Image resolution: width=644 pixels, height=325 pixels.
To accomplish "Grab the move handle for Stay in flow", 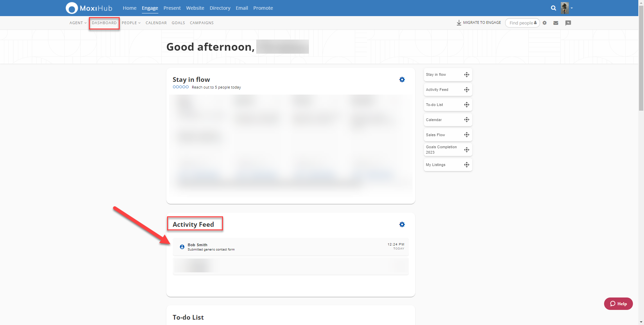I will tap(467, 74).
